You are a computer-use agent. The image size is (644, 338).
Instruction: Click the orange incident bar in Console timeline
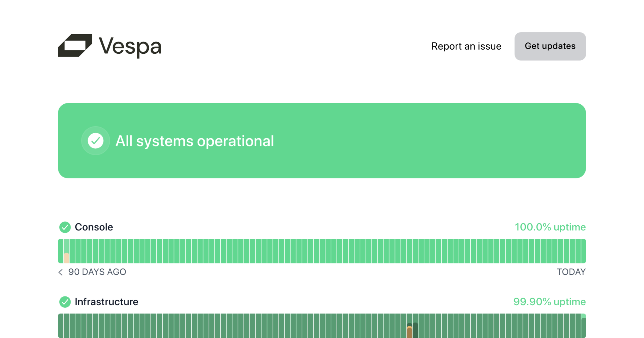(66, 258)
